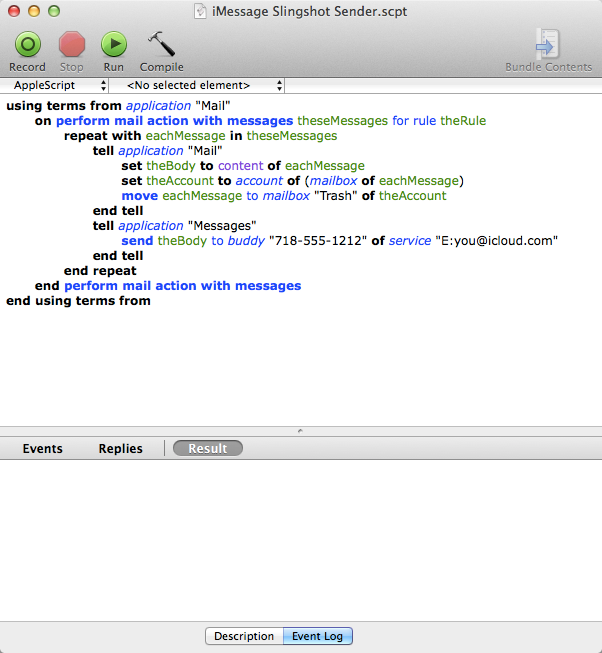Close the window with the red button

[14, 11]
